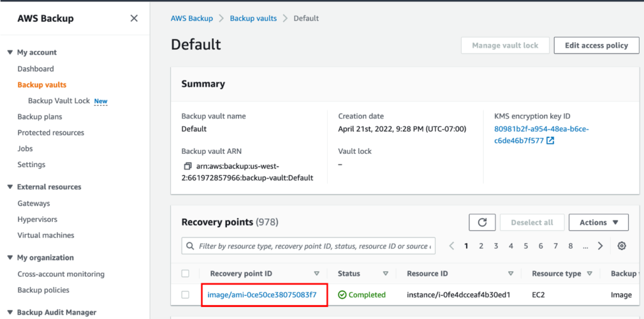Screen dimensions: 644x319
Task: Go to page 3 of recovery points
Action: [496, 246]
